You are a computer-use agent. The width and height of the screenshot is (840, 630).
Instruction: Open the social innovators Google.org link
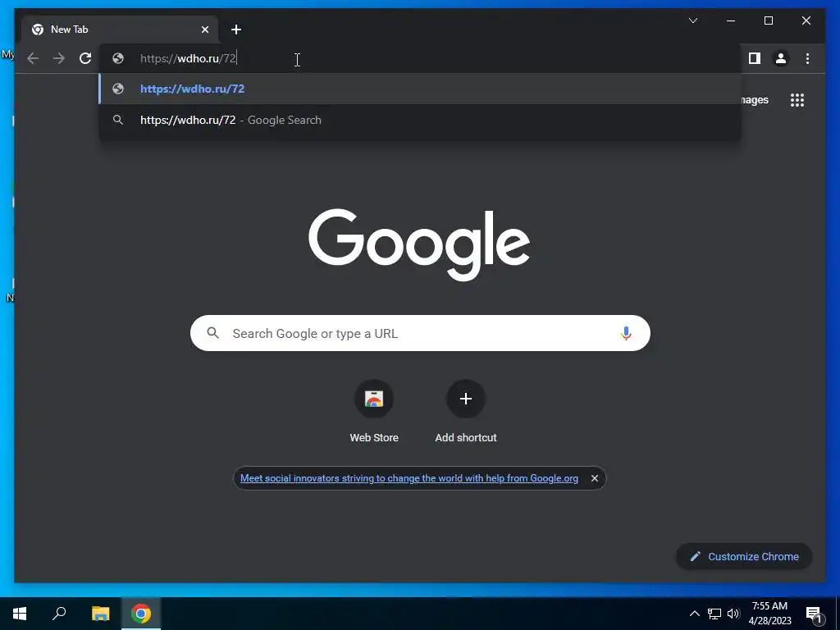[x=409, y=478]
